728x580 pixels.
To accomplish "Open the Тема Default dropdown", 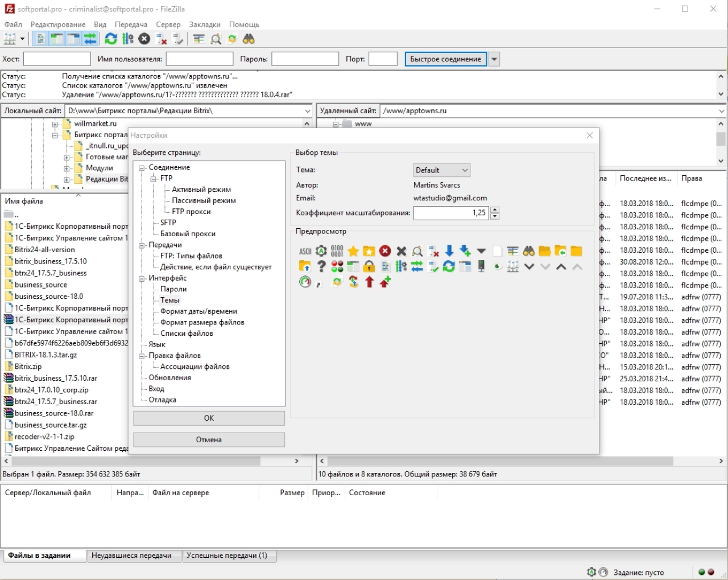I will [x=442, y=170].
